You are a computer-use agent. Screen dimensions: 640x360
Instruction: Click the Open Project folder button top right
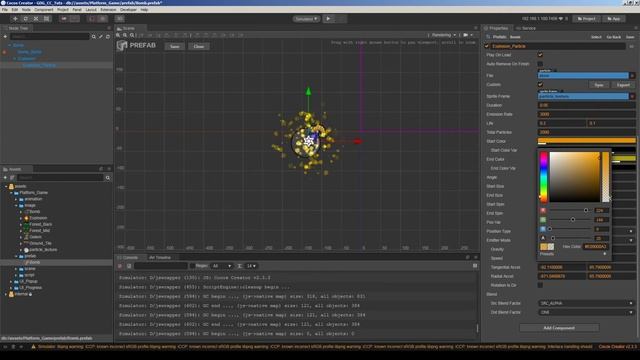[x=586, y=19]
